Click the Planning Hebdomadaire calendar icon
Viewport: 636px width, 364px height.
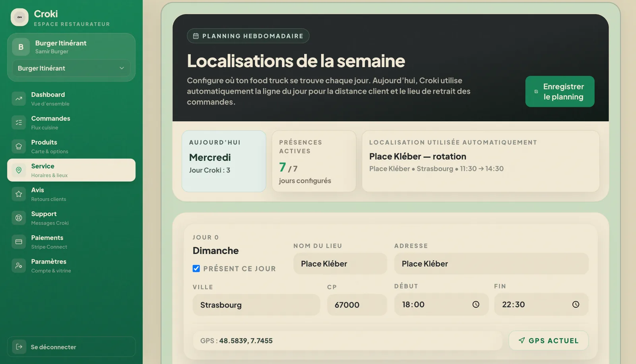point(196,36)
